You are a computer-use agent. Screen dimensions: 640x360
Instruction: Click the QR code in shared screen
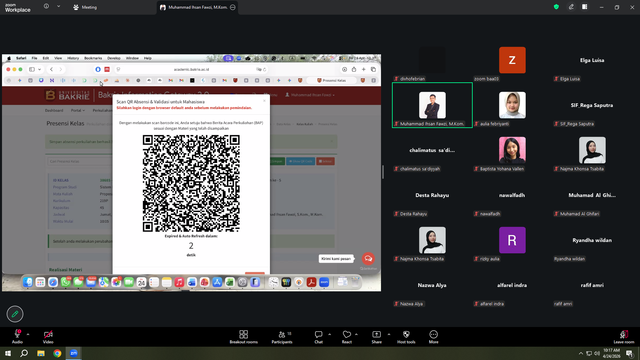tap(191, 183)
